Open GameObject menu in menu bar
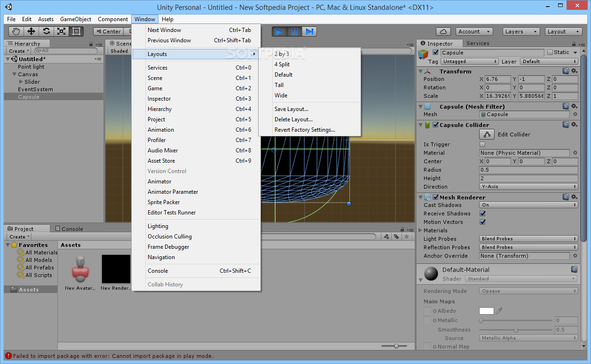The height and width of the screenshot is (364, 591). pyautogui.click(x=76, y=19)
